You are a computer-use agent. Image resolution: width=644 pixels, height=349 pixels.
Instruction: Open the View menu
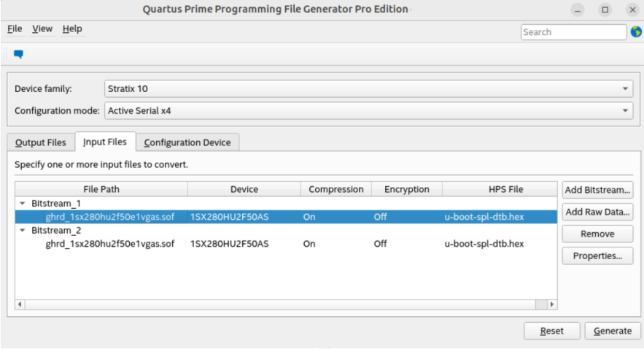tap(42, 29)
